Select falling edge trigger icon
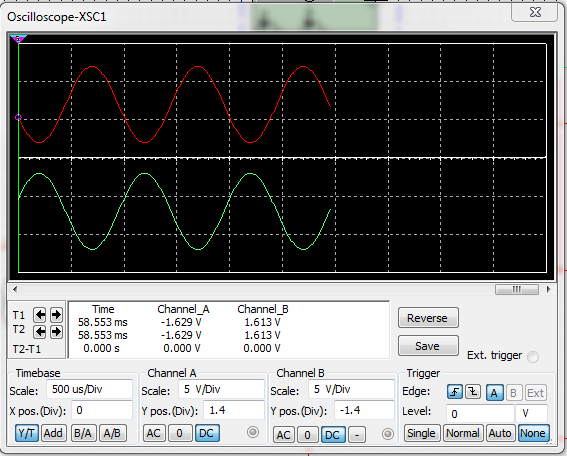The image size is (567, 456). (473, 392)
